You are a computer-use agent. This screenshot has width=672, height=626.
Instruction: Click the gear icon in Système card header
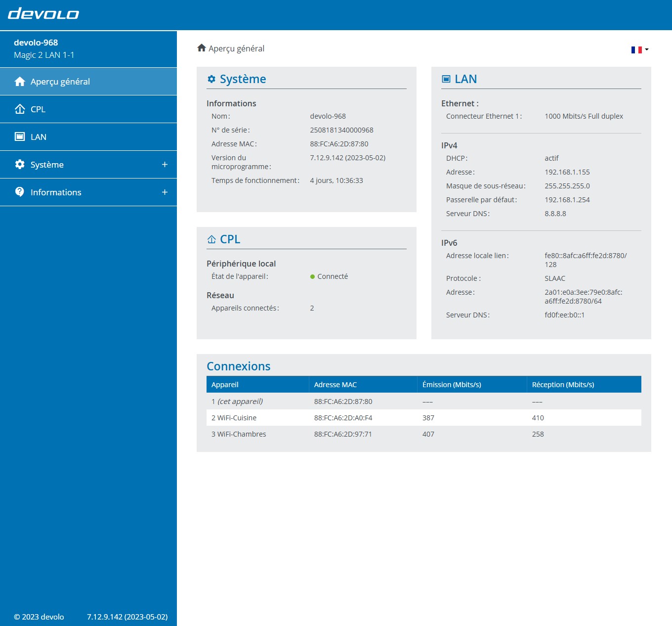[x=211, y=79]
